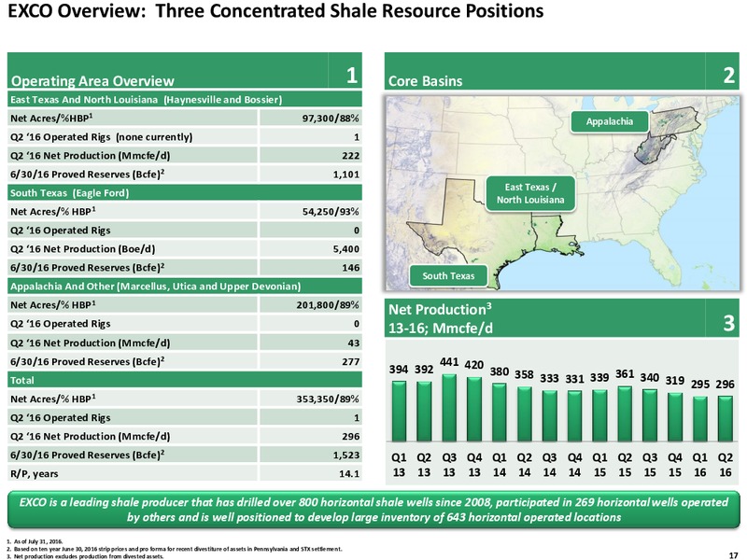Click the value '54,250/93%'
747x560 pixels.
[331, 212]
